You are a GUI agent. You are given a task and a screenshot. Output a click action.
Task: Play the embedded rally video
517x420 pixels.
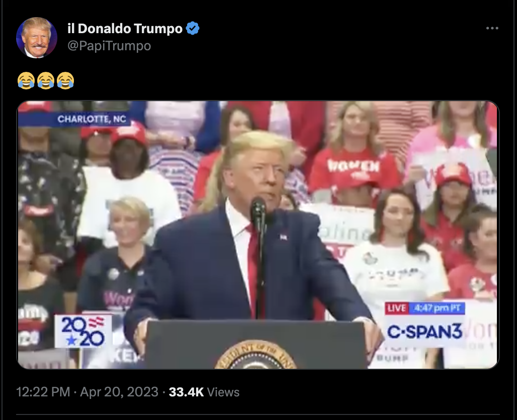coord(257,235)
